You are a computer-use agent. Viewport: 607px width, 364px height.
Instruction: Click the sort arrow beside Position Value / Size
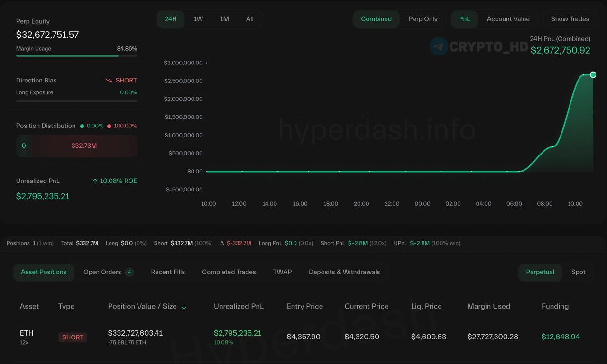click(x=184, y=307)
